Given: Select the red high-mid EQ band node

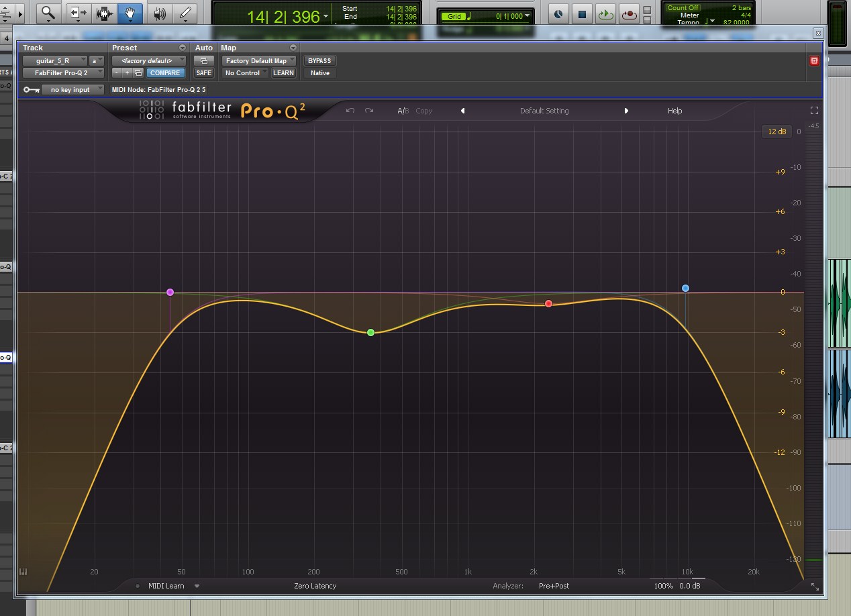Looking at the screenshot, I should tap(548, 304).
